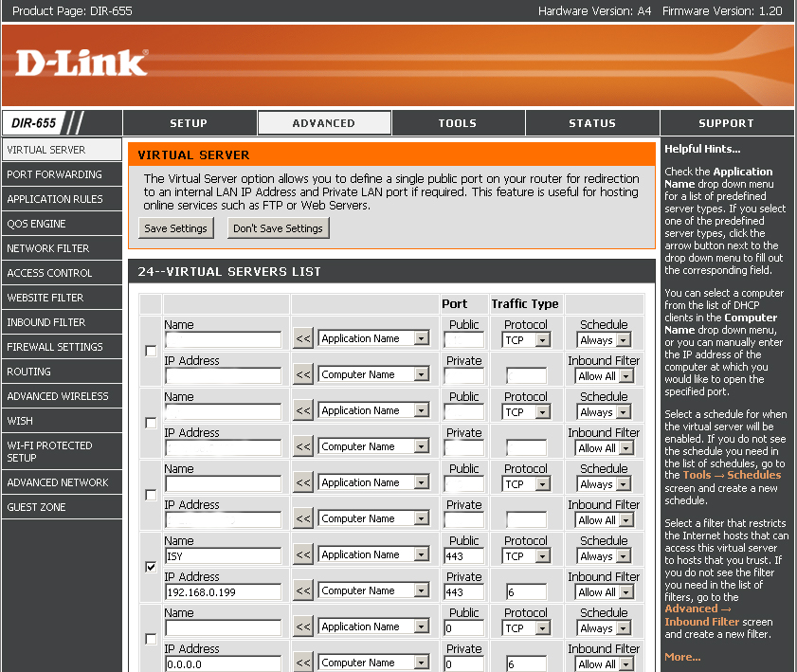Open Wi-Fi Protected Setup page

tap(62, 451)
